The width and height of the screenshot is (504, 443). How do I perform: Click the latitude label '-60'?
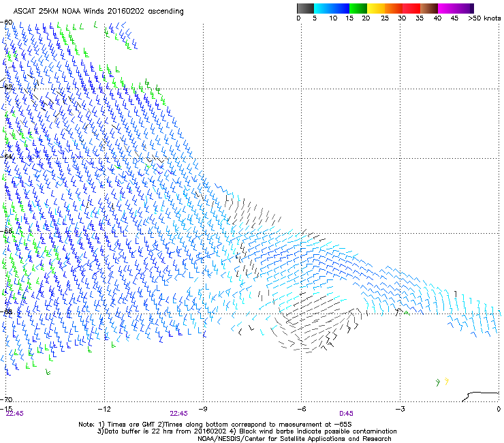pyautogui.click(x=7, y=22)
